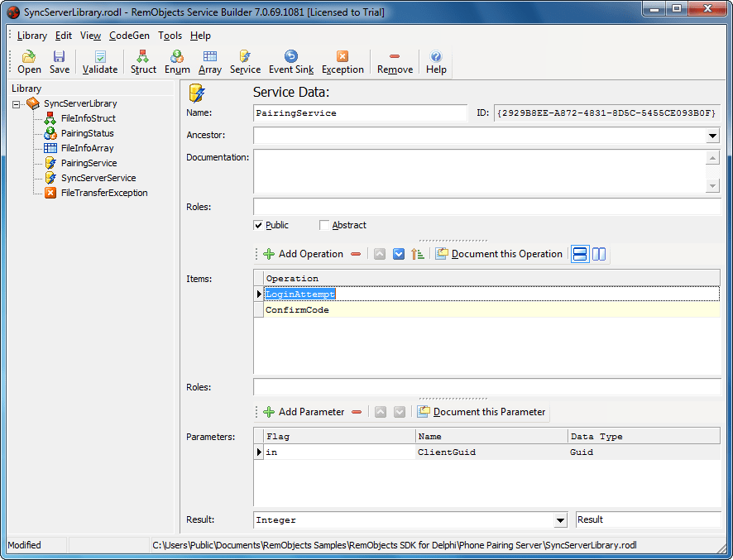Save the library with the Save icon

click(60, 62)
